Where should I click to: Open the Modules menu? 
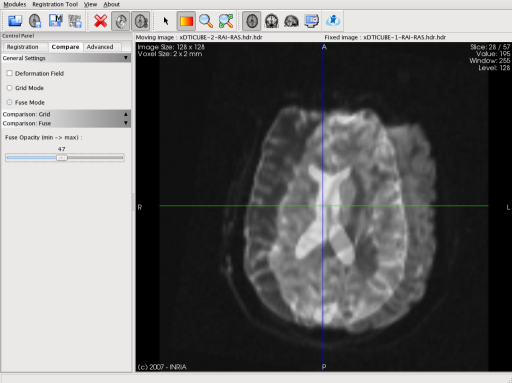[x=15, y=4]
